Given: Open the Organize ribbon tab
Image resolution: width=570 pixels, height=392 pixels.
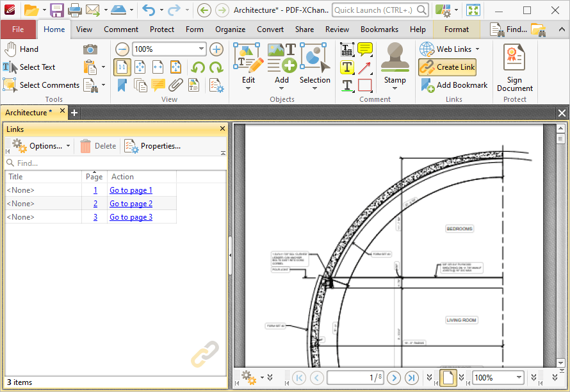Looking at the screenshot, I should [230, 29].
